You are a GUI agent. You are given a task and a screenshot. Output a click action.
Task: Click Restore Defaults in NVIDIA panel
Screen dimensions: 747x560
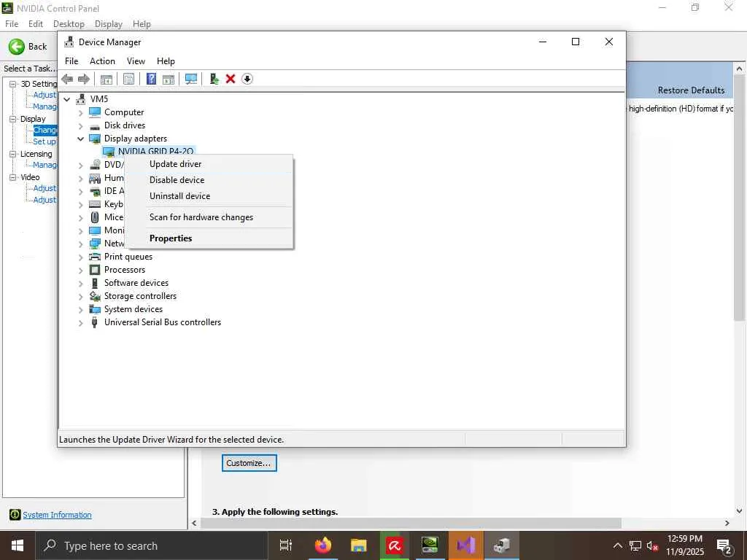coord(691,90)
